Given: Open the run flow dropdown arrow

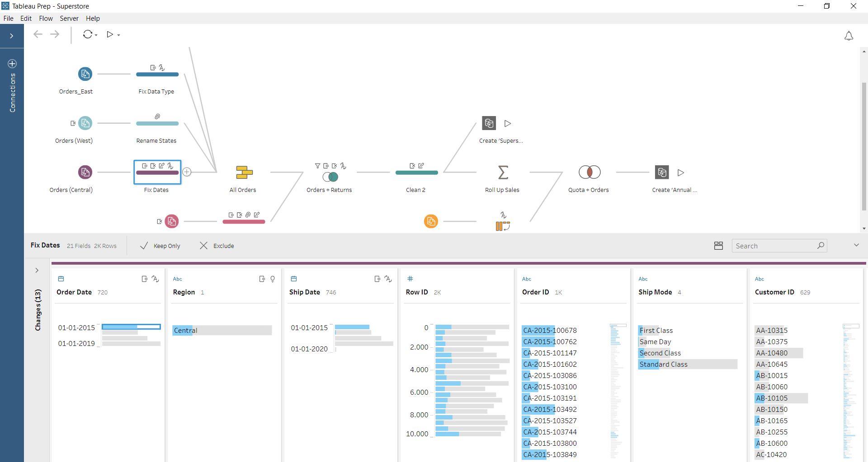Looking at the screenshot, I should [118, 35].
